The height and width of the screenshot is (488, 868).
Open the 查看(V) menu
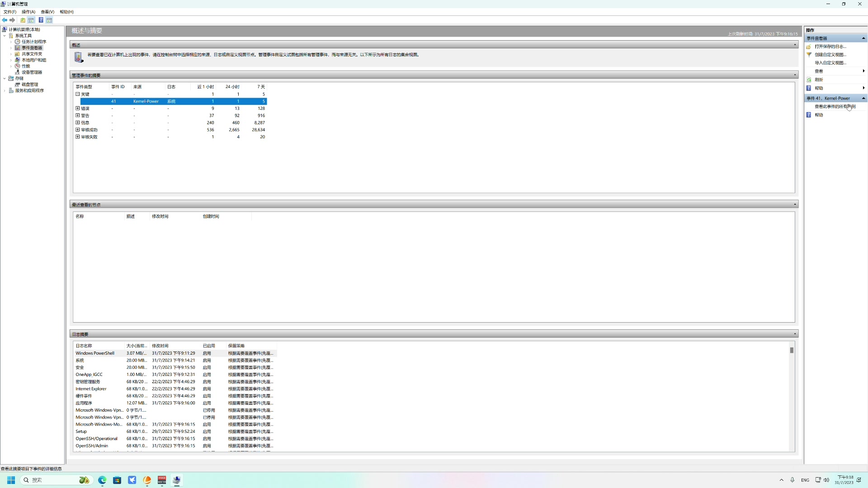pos(47,12)
